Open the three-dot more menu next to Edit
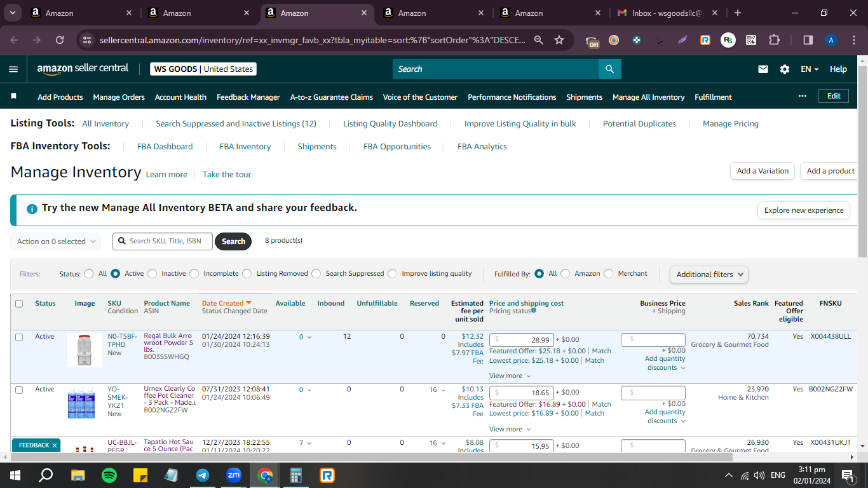This screenshot has height=488, width=868. coord(803,96)
